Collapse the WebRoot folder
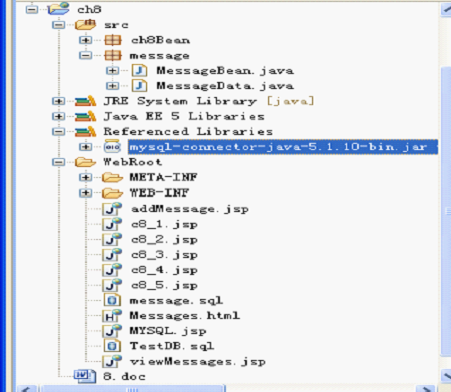 pos(58,162)
